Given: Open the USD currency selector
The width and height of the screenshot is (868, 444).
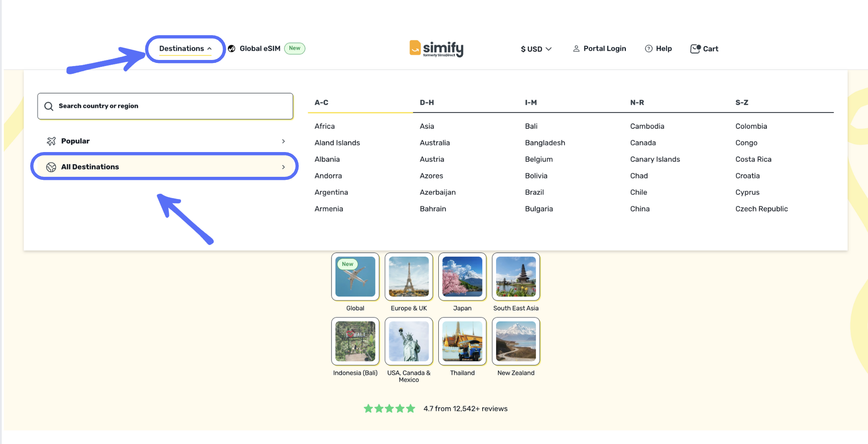Looking at the screenshot, I should coord(536,49).
